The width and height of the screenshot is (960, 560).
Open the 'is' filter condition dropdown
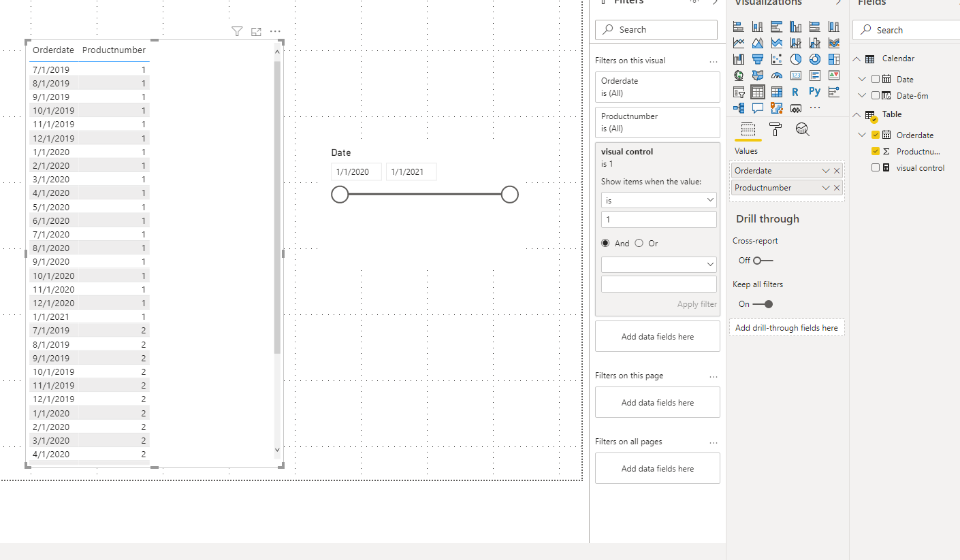pos(658,200)
